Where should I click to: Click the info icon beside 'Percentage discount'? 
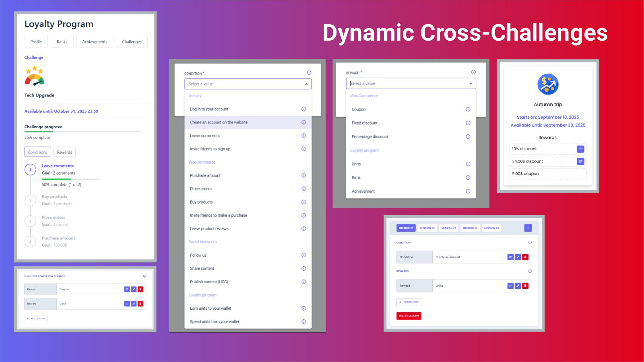[468, 136]
